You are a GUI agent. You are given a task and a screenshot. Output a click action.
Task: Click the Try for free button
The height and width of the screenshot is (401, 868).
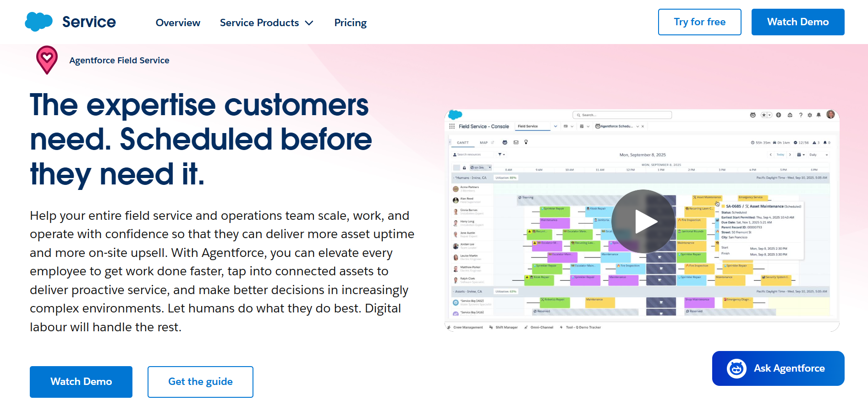click(700, 22)
